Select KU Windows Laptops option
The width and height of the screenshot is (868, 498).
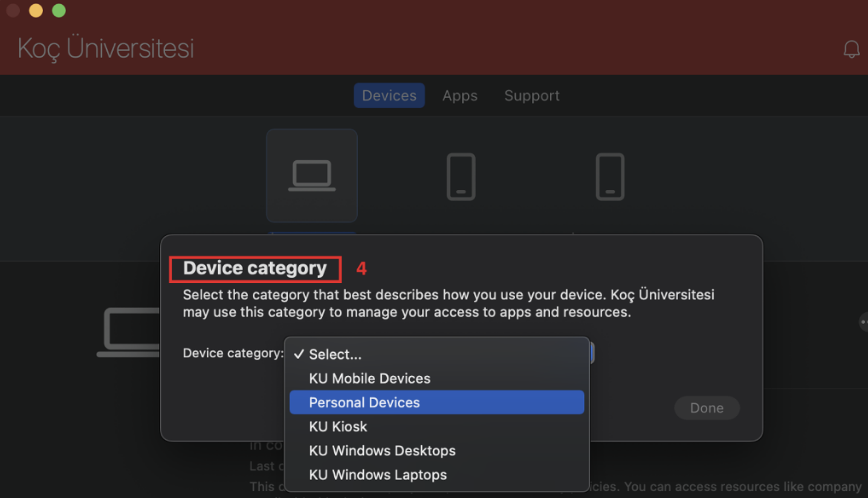[x=378, y=474]
